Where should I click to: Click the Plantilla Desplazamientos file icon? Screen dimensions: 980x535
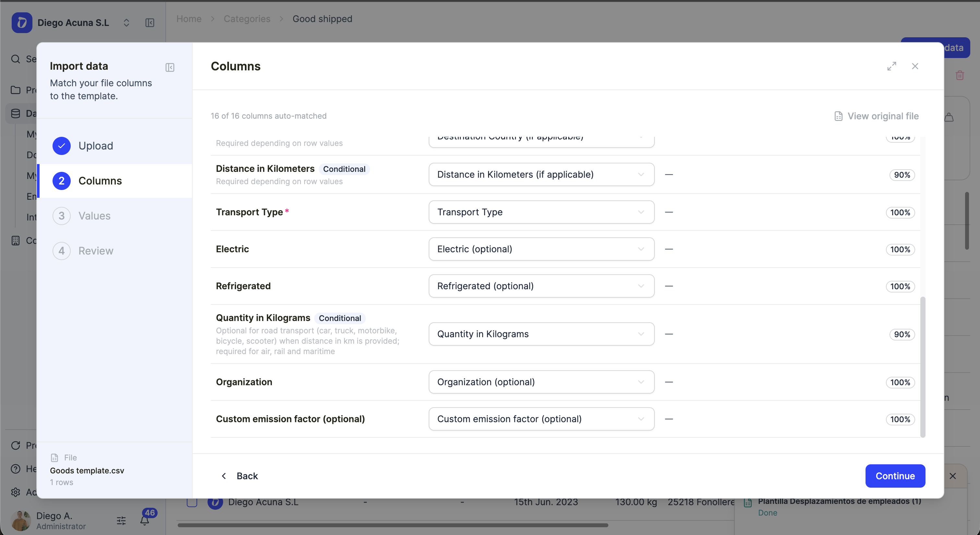(x=748, y=503)
